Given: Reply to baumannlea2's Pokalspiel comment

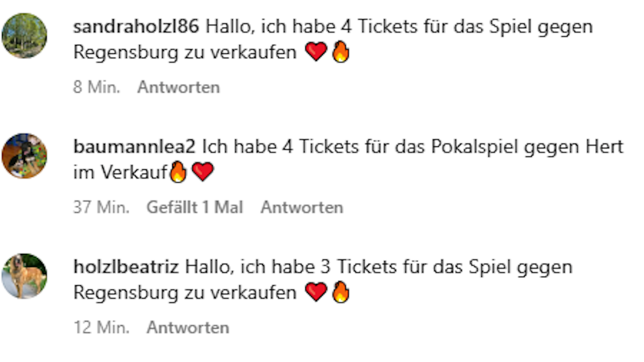Looking at the screenshot, I should point(302,208).
